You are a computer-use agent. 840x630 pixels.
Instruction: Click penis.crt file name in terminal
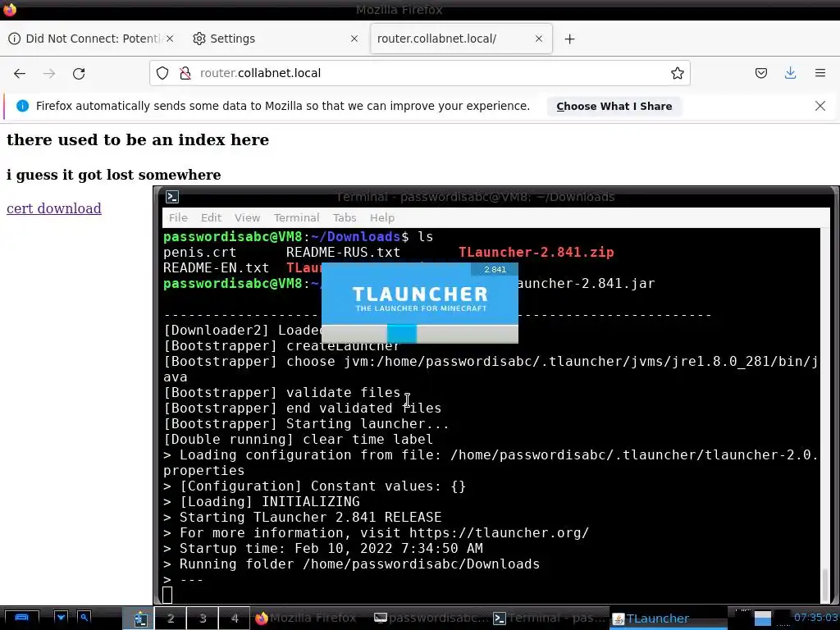(x=200, y=253)
